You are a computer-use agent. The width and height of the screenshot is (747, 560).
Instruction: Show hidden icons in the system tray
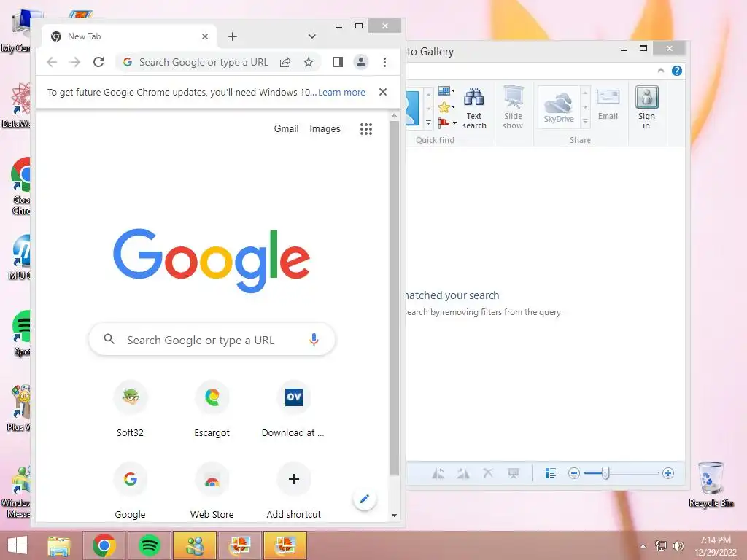coord(643,546)
